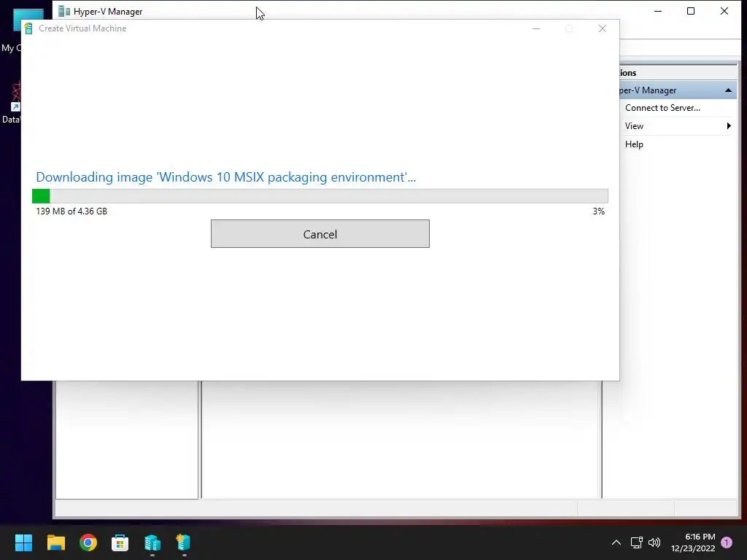Screen dimensions: 747x560
Task: Open the volume tray icon
Action: [x=654, y=542]
